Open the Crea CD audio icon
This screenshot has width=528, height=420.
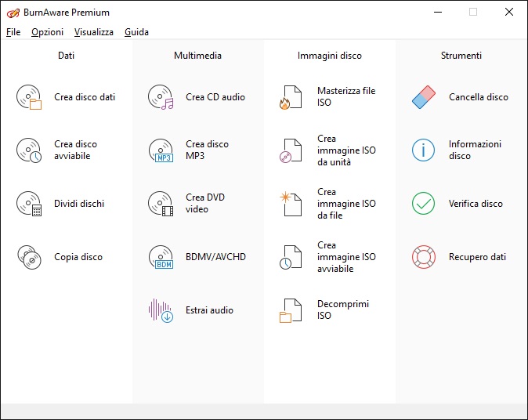(x=161, y=97)
